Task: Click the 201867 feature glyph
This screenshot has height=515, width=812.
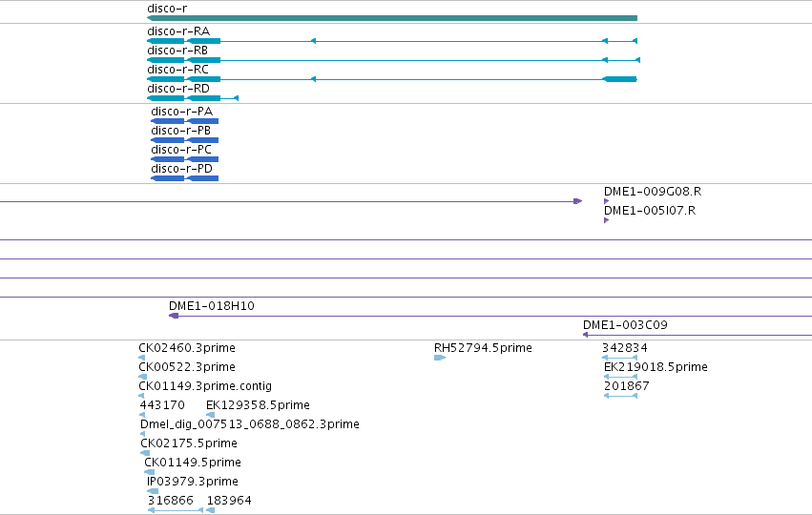Action: pyautogui.click(x=620, y=396)
